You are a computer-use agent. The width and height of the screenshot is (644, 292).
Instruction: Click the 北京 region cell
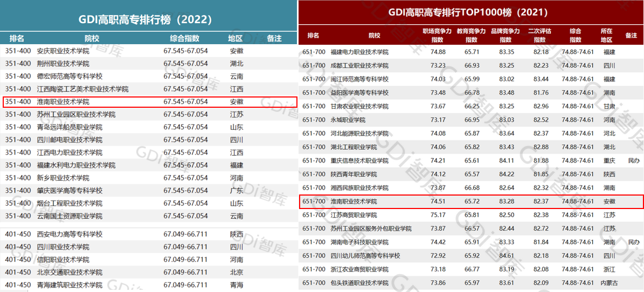[x=236, y=272]
